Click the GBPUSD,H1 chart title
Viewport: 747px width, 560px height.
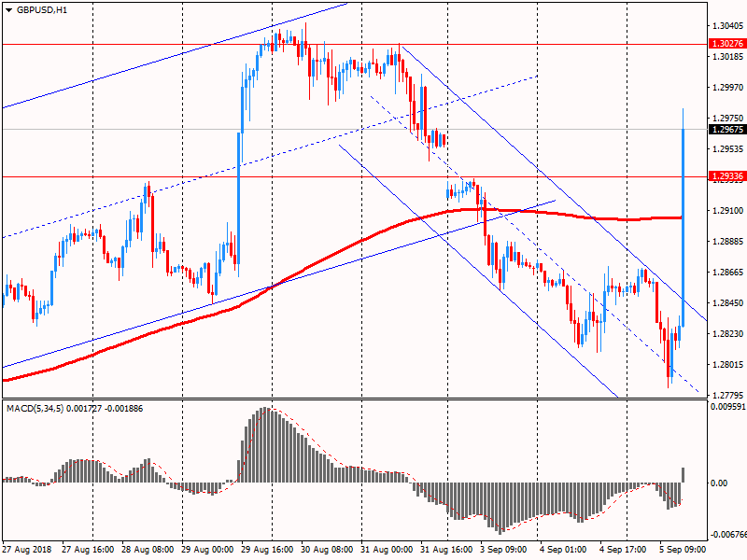pyautogui.click(x=42, y=10)
